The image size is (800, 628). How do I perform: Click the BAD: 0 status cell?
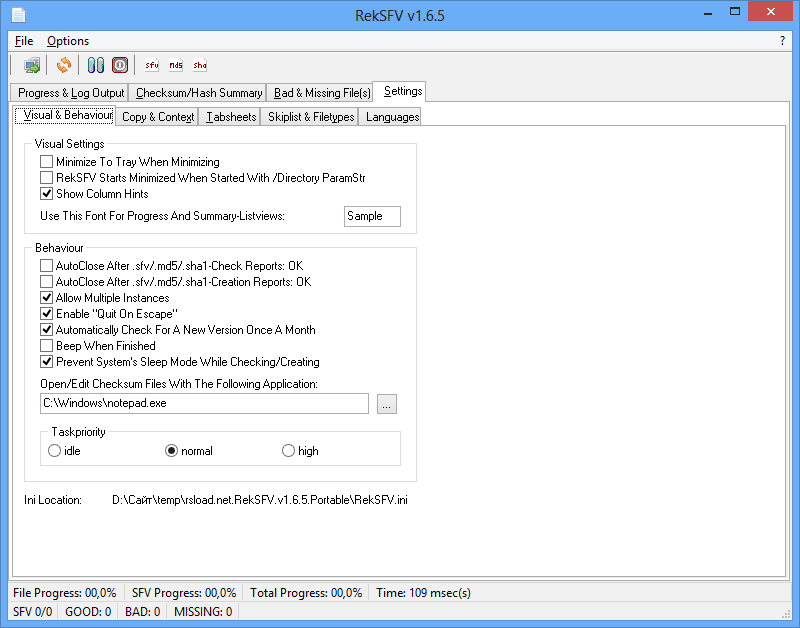point(142,611)
